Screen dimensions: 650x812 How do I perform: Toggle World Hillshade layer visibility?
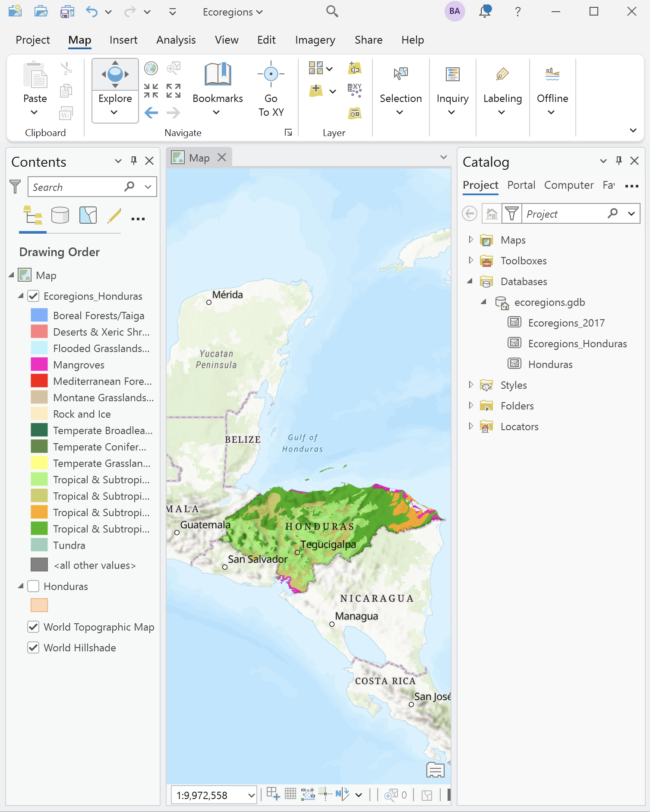(x=33, y=648)
